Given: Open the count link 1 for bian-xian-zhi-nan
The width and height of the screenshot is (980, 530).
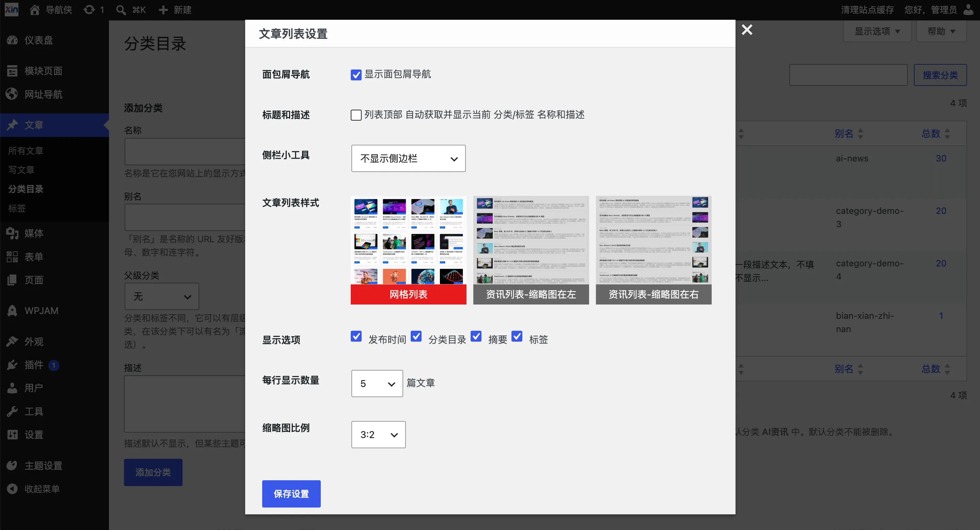Looking at the screenshot, I should click(x=941, y=316).
